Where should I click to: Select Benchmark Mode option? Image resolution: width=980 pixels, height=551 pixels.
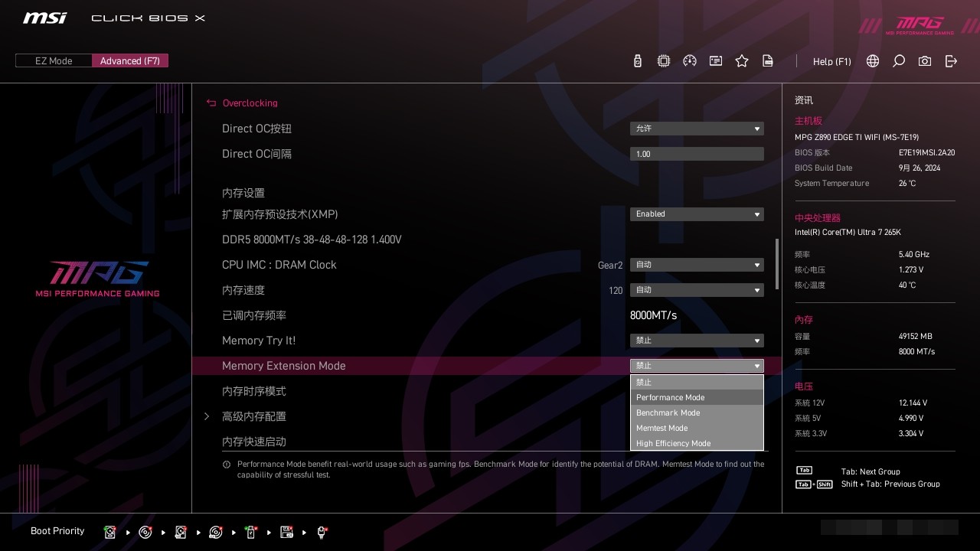point(697,412)
